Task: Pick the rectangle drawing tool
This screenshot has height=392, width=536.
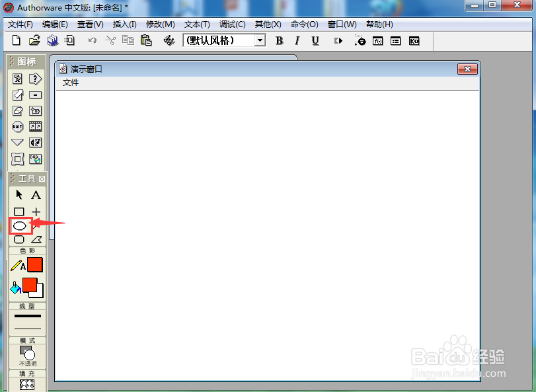Action: [x=19, y=212]
